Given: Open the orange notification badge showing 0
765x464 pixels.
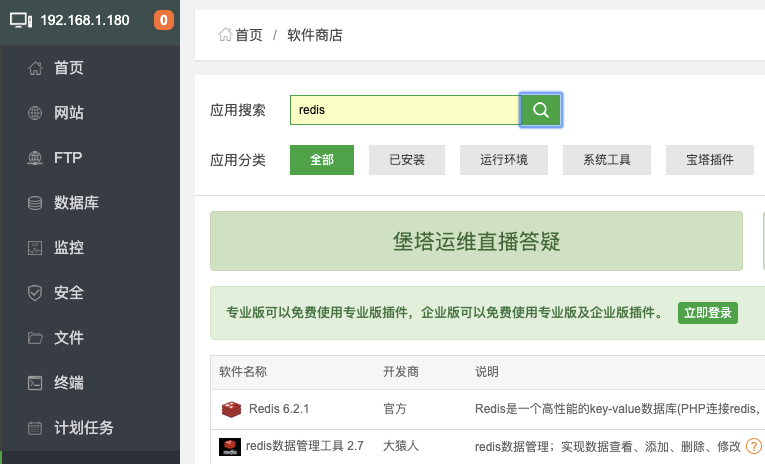Looking at the screenshot, I should 164,20.
